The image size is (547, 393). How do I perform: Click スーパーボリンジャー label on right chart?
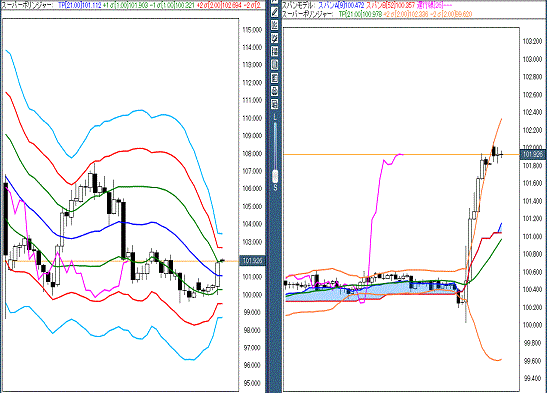point(308,14)
